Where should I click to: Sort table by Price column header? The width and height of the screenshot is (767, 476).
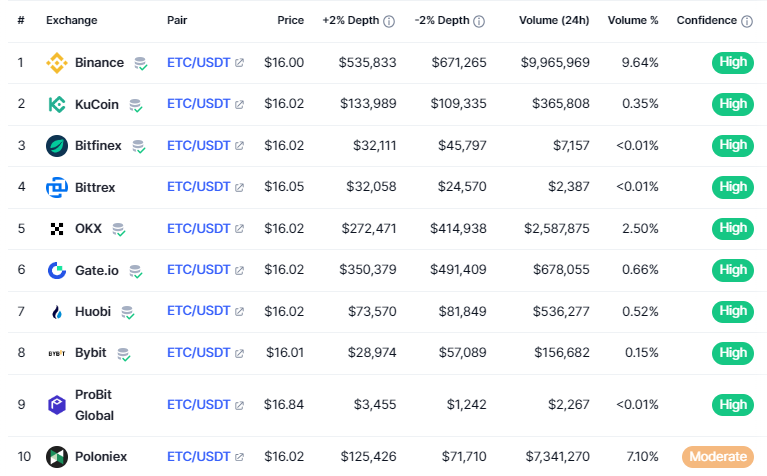(291, 20)
